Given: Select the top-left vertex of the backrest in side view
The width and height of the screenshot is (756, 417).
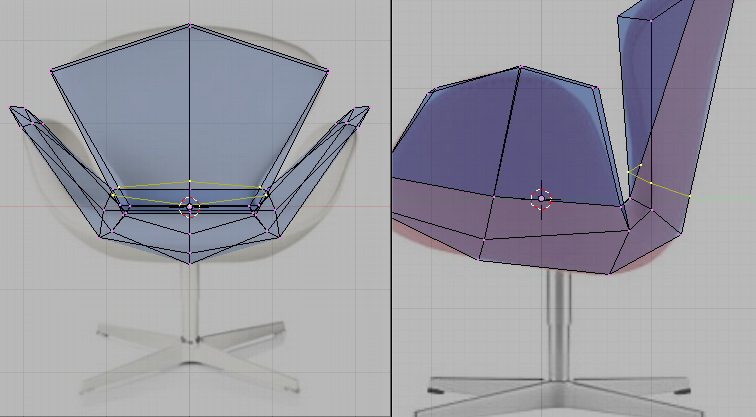Looking at the screenshot, I should click(x=618, y=17).
